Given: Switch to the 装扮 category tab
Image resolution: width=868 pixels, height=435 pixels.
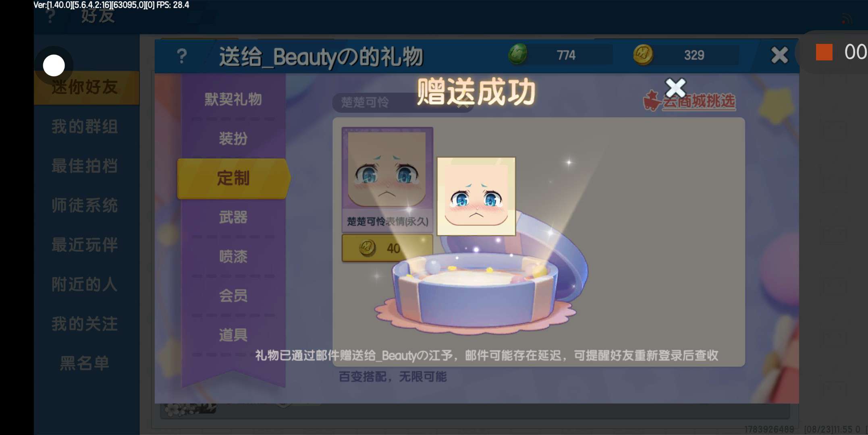Looking at the screenshot, I should [233, 139].
